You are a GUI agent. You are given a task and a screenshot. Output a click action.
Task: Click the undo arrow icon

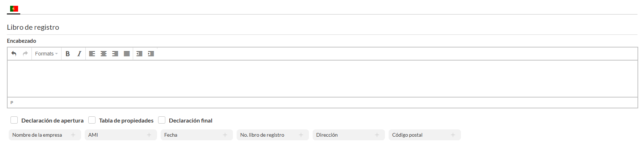pyautogui.click(x=14, y=54)
